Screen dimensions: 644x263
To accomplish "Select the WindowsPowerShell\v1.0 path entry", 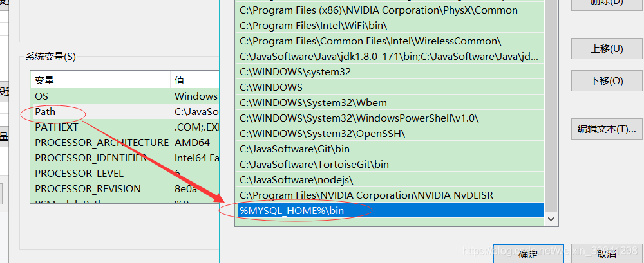I will pos(391,118).
